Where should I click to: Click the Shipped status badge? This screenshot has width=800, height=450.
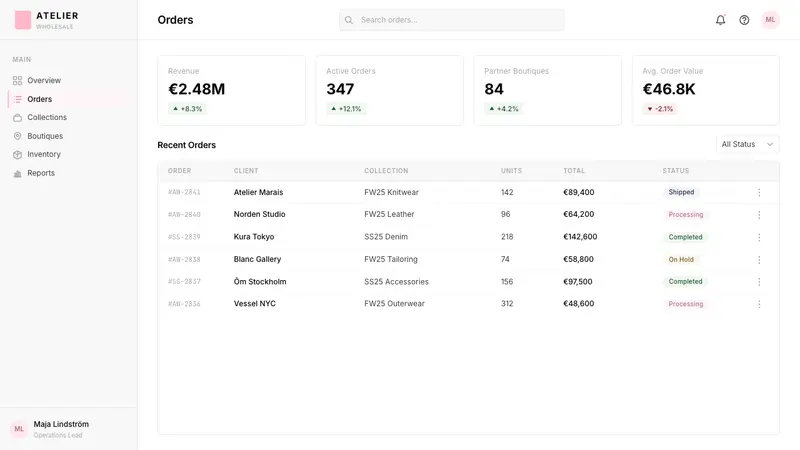(681, 192)
